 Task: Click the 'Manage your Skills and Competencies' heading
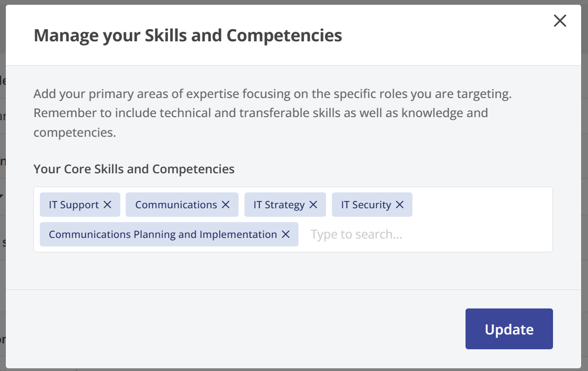(x=188, y=36)
